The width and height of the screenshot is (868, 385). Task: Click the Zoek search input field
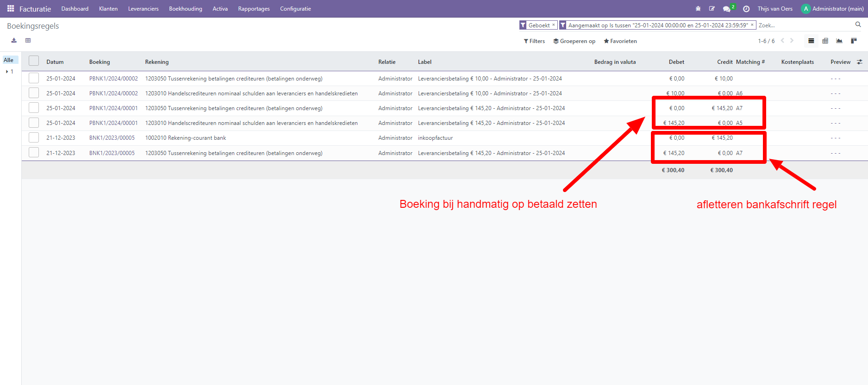(x=805, y=25)
